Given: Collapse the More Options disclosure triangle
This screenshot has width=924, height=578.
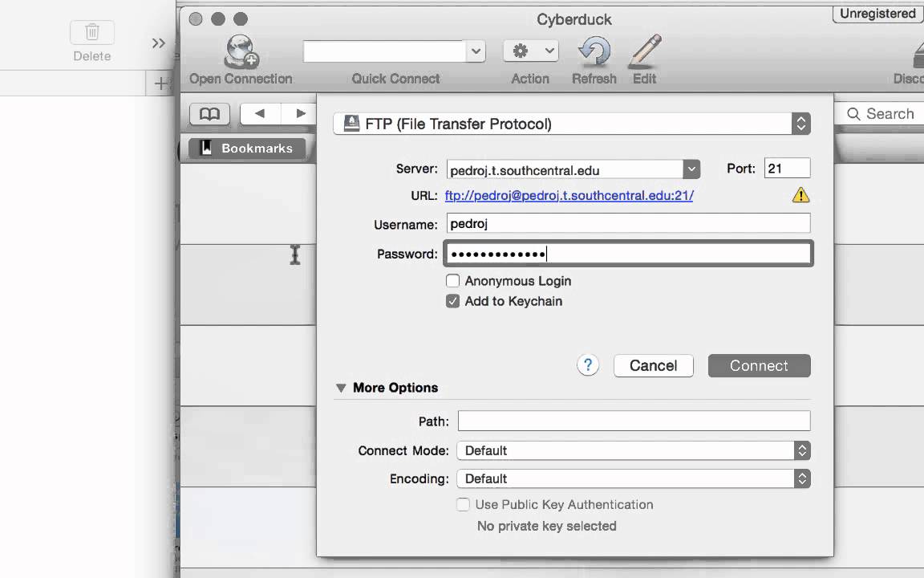Looking at the screenshot, I should pos(341,388).
